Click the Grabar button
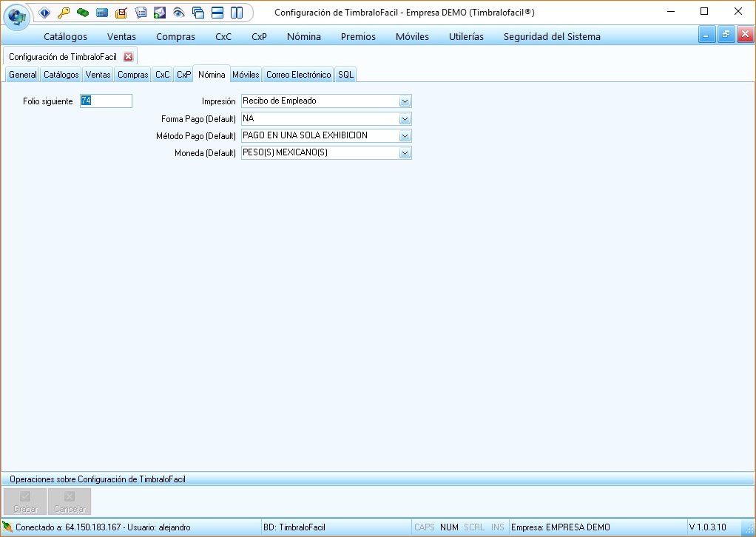 point(25,501)
